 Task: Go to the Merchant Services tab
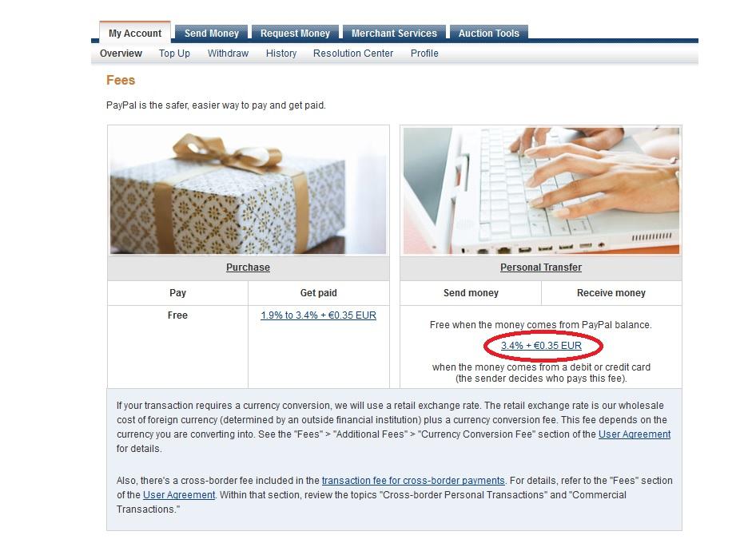point(394,34)
